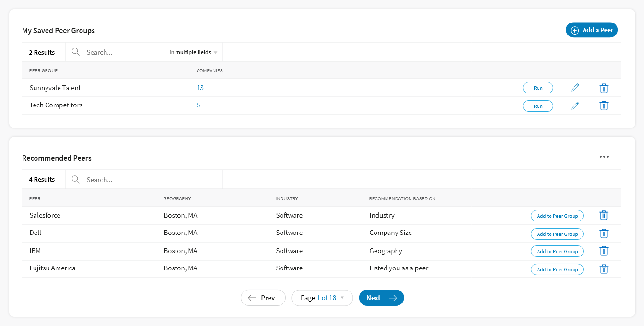Delete Fujitsu America recommendation
644x326 pixels.
point(604,269)
